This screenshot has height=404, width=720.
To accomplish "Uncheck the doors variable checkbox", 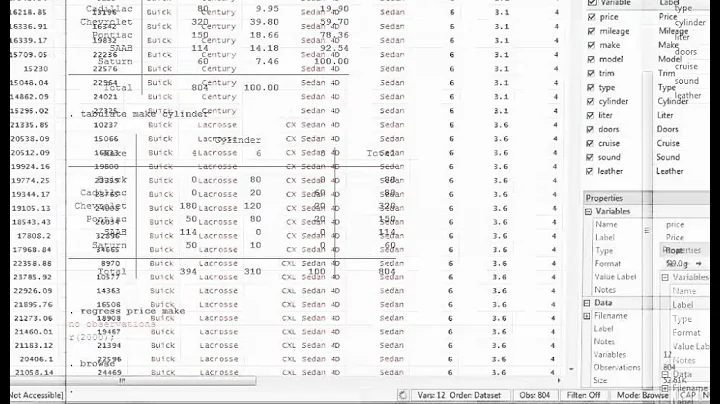I will coord(591,129).
